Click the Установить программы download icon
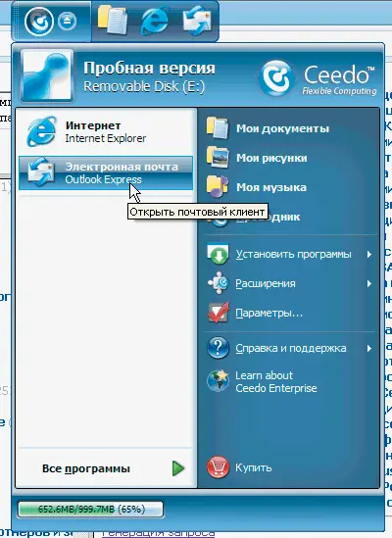This screenshot has width=392, height=538. coord(218,254)
